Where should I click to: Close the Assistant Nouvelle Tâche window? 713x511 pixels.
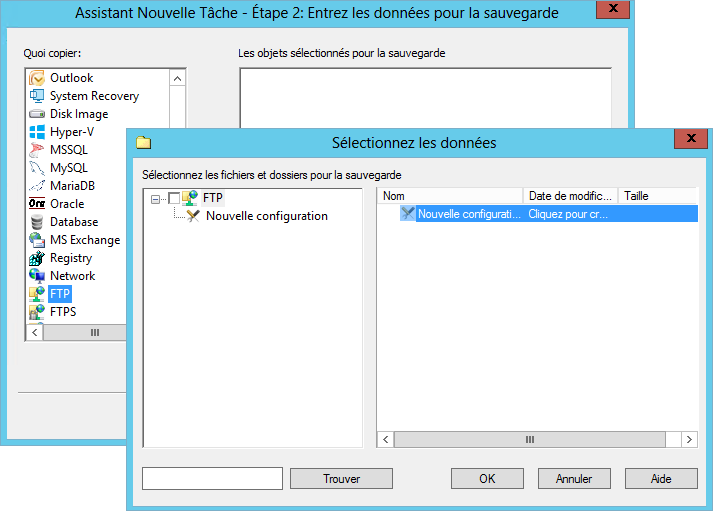coord(613,9)
